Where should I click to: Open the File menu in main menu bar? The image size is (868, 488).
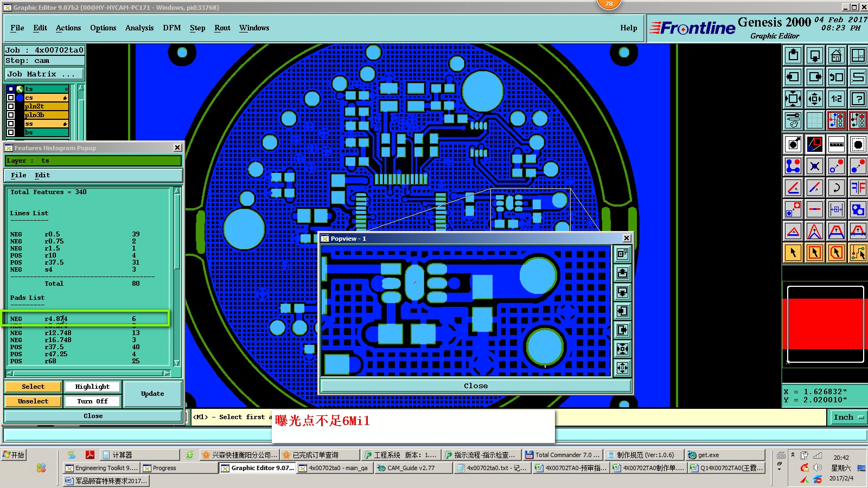pyautogui.click(x=17, y=28)
